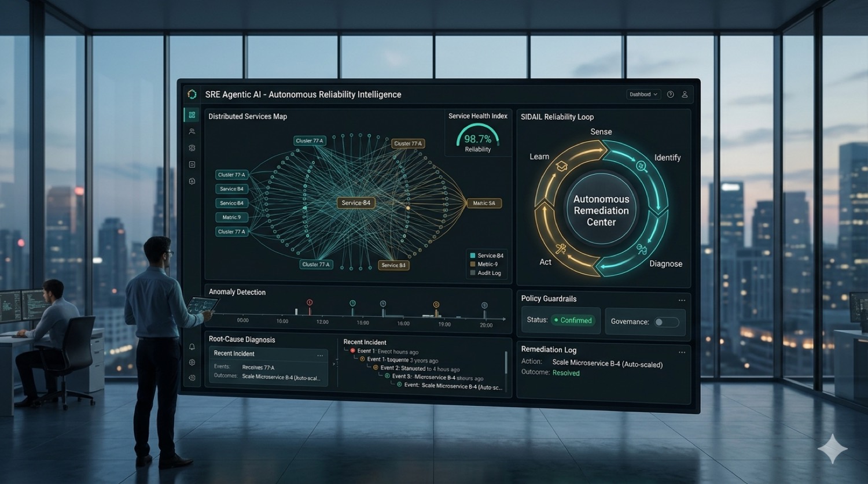The height and width of the screenshot is (484, 868).
Task: Click the orange icon beside Event 1 toquente
Action: 362,359
